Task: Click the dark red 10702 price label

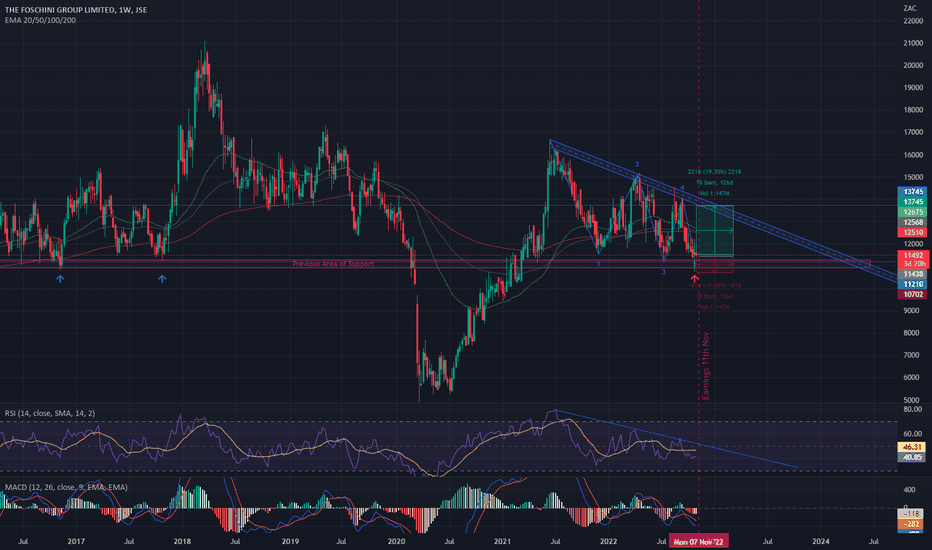Action: click(913, 294)
